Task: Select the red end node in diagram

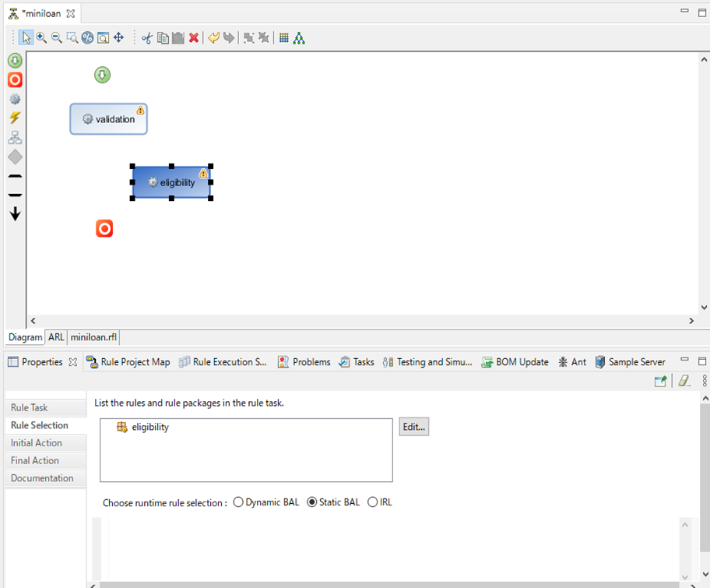Action: pos(104,229)
